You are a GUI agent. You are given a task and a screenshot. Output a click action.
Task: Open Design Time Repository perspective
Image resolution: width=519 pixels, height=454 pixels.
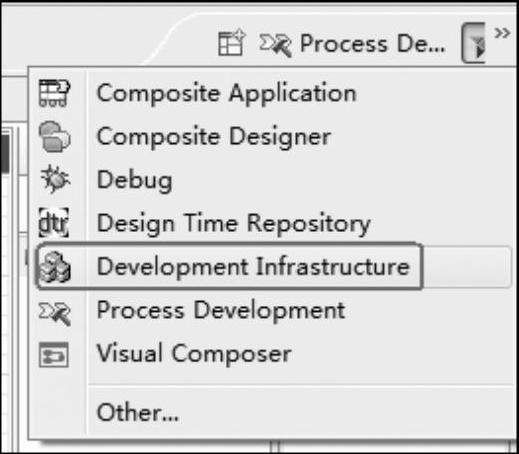234,223
